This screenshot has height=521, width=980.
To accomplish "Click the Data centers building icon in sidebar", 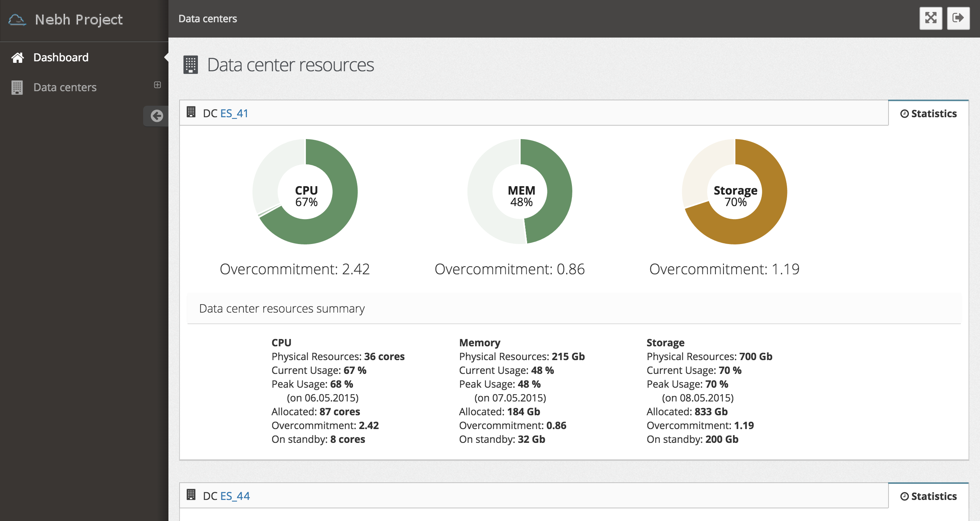I will tap(17, 87).
